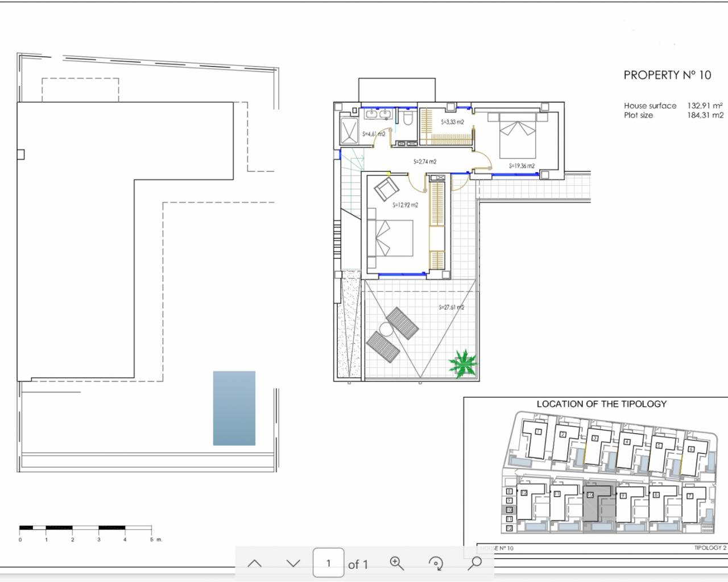This screenshot has width=728, height=582.
Task: Click the 'TIPOLOGY 2' label
Action: (710, 548)
